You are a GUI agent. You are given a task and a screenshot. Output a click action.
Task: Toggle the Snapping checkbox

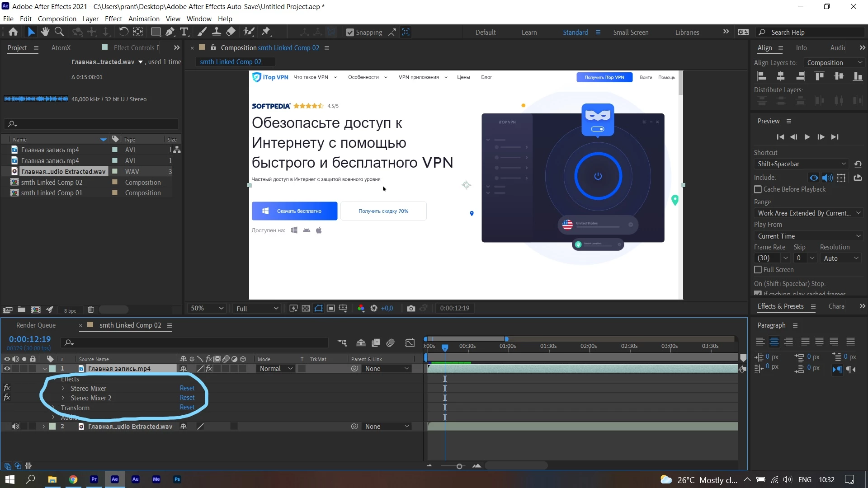[x=350, y=33]
